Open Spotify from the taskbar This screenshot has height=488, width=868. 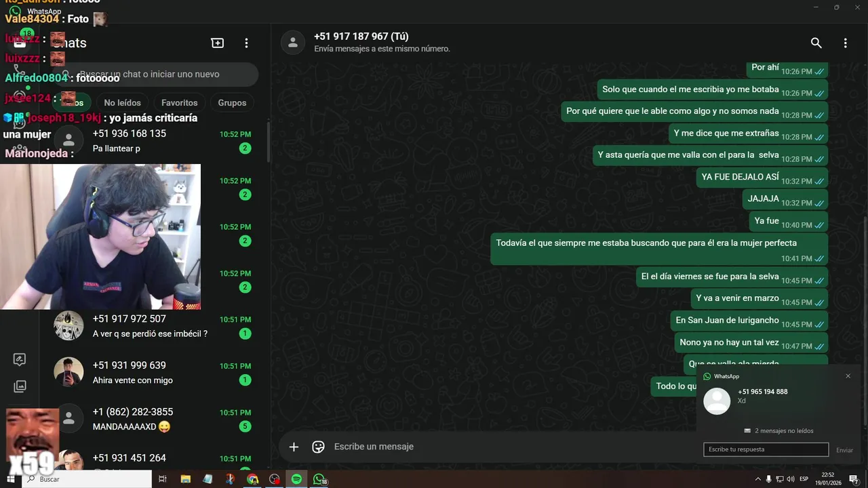tap(296, 479)
